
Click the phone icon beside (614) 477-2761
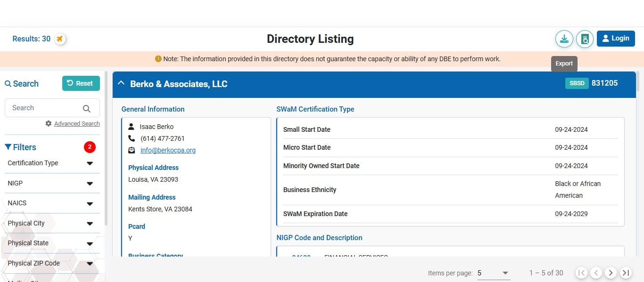point(132,138)
